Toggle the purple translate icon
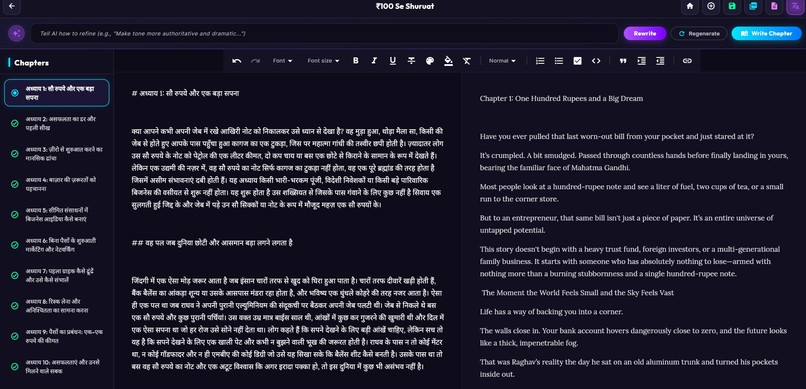This screenshot has width=806, height=389. pos(795,6)
